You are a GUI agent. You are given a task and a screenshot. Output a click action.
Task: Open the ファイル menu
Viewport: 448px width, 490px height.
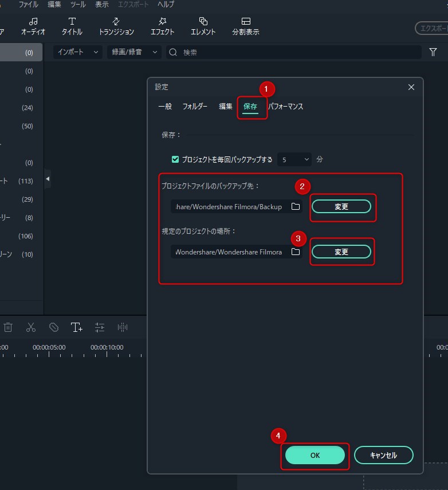29,5
